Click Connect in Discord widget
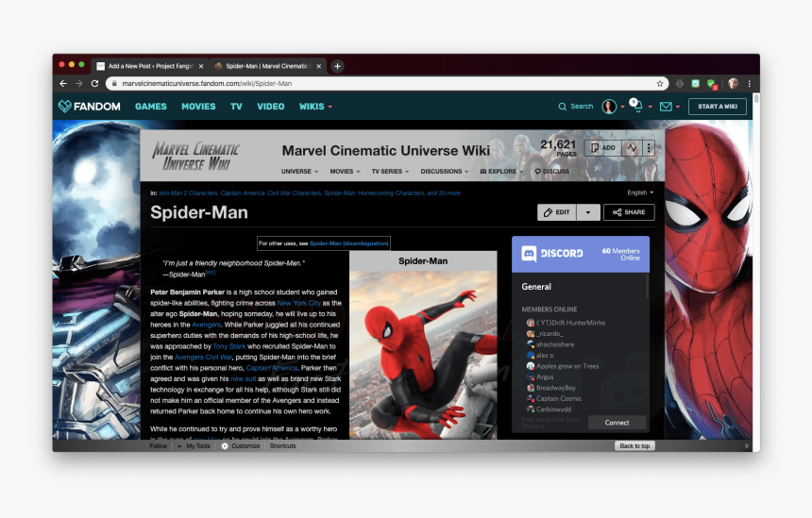Viewport: 812px width, 518px height. [617, 423]
